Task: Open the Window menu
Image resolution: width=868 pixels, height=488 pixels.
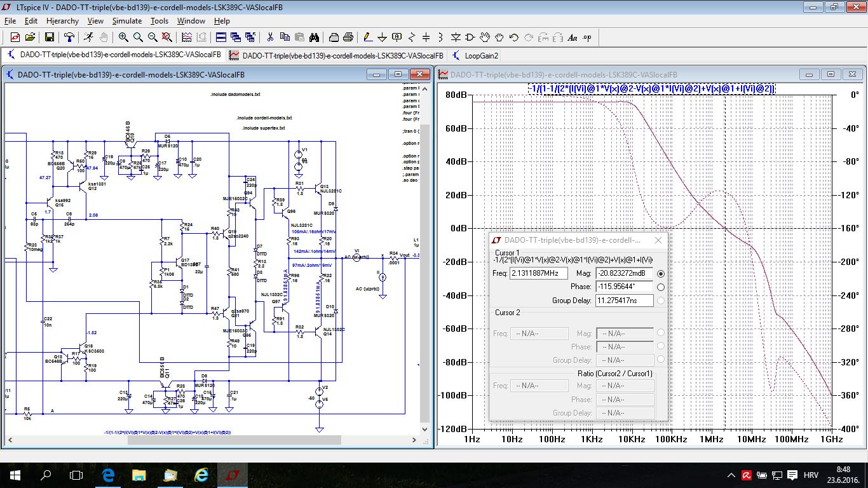Action: (x=191, y=21)
